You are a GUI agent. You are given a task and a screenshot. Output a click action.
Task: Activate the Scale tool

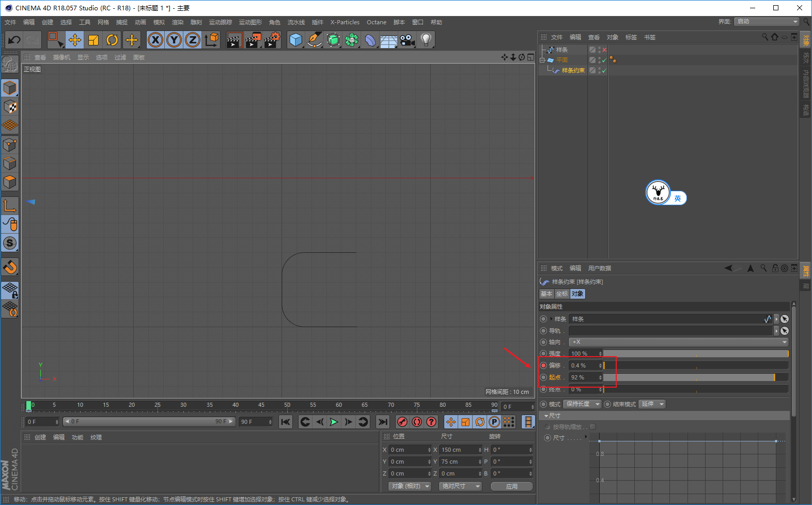point(93,40)
